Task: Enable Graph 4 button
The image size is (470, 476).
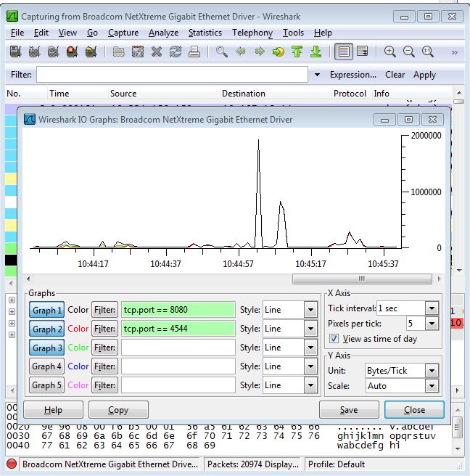Action: point(46,366)
